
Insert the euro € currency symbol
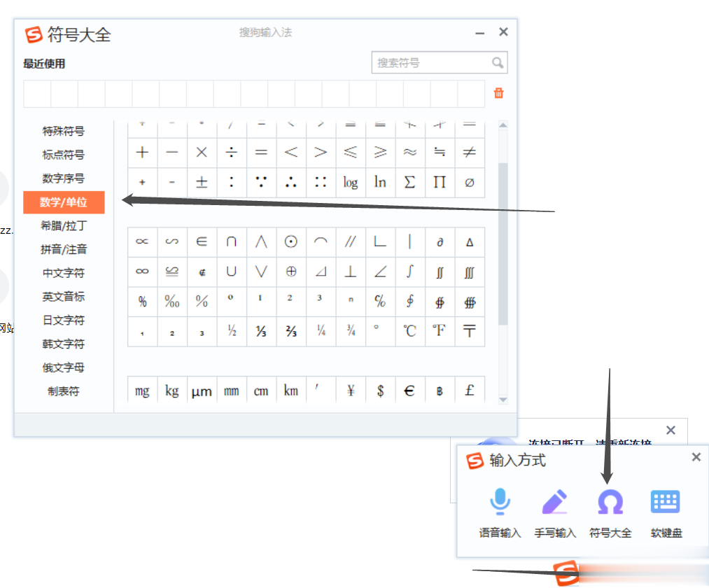click(409, 390)
